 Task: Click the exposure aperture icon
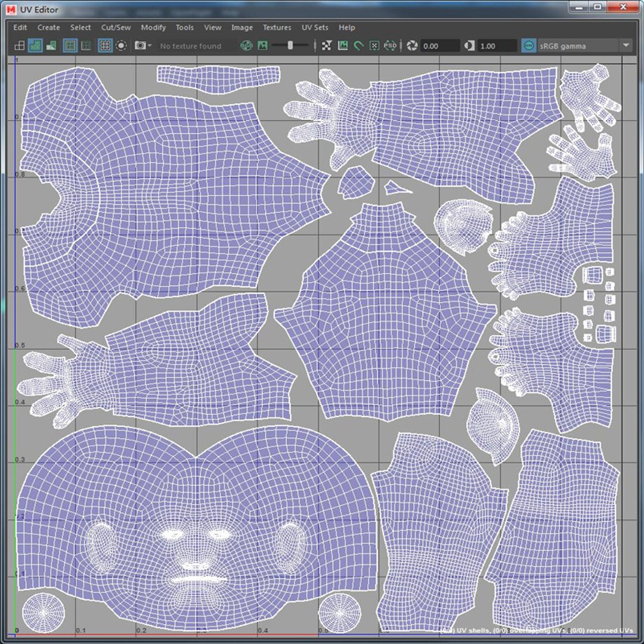click(x=412, y=45)
